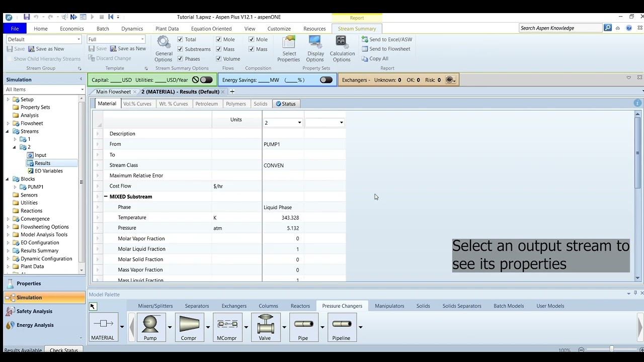644x362 pixels.
Task: Toggle the Mass checkbox under Flows
Action: click(218, 49)
